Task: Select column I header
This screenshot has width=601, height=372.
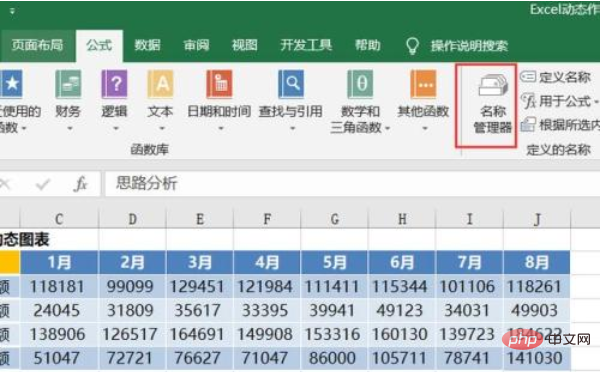Action: pyautogui.click(x=470, y=219)
